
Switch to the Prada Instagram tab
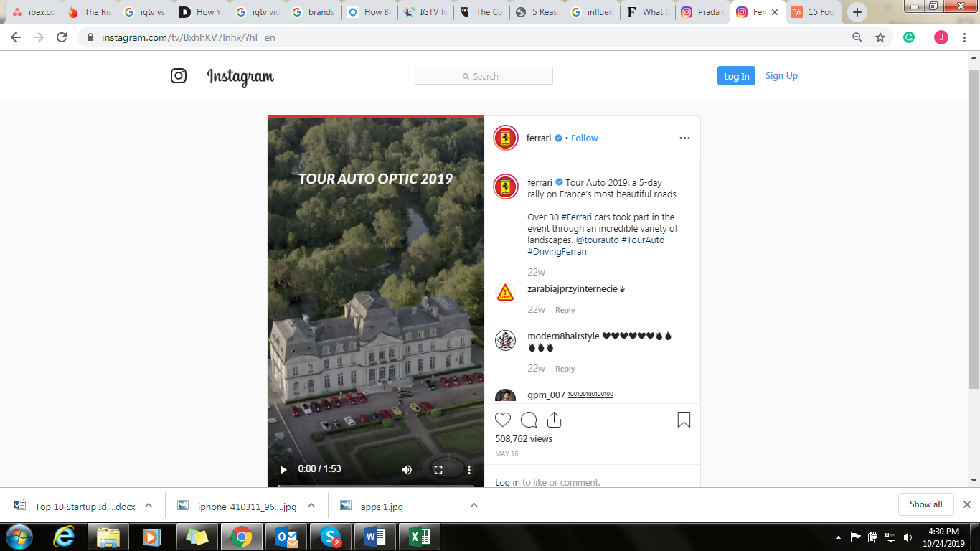pos(702,12)
